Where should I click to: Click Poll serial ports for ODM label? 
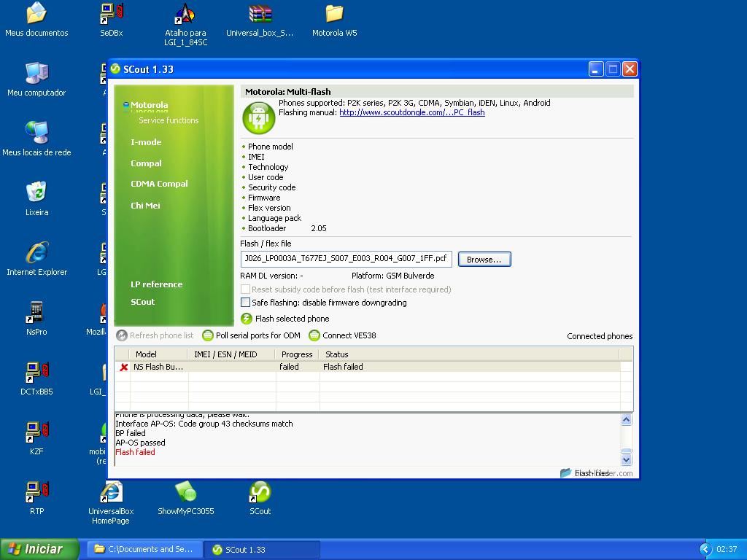pyautogui.click(x=258, y=335)
